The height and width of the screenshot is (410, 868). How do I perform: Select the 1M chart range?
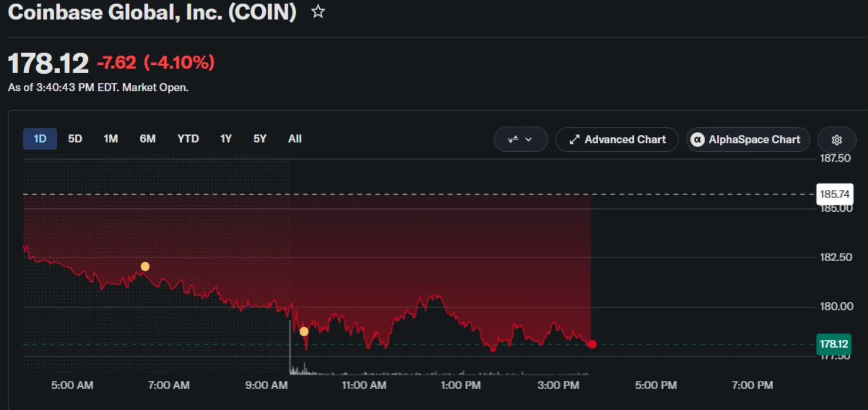click(111, 139)
